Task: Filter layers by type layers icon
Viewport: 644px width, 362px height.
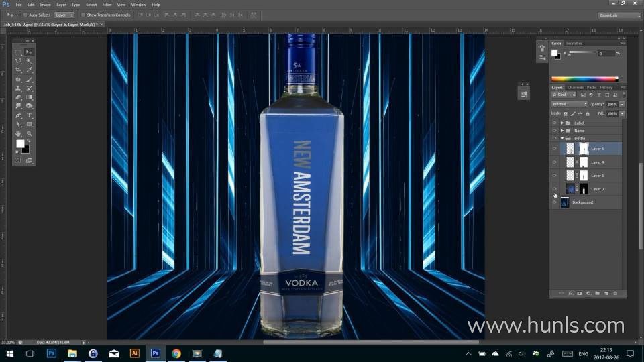Action: click(x=599, y=95)
